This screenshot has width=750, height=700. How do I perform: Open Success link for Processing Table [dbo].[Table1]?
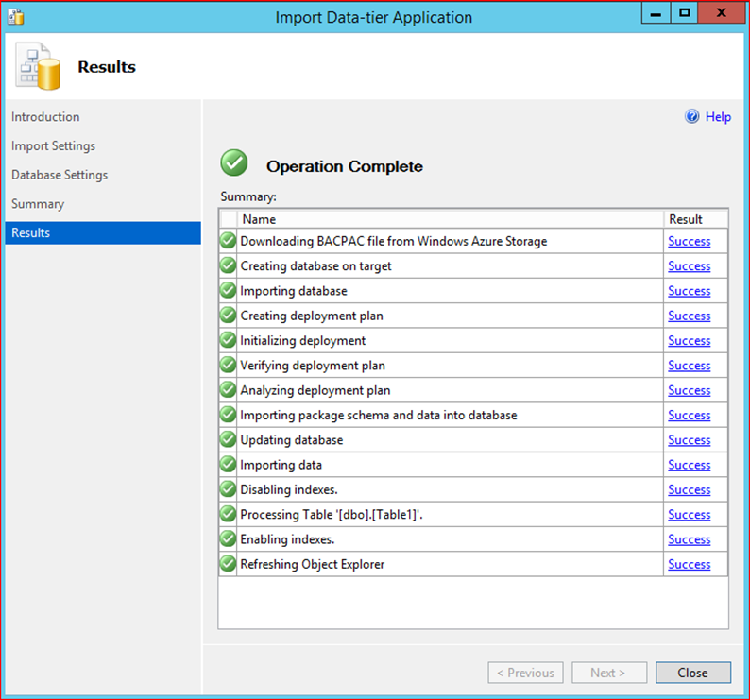point(690,515)
